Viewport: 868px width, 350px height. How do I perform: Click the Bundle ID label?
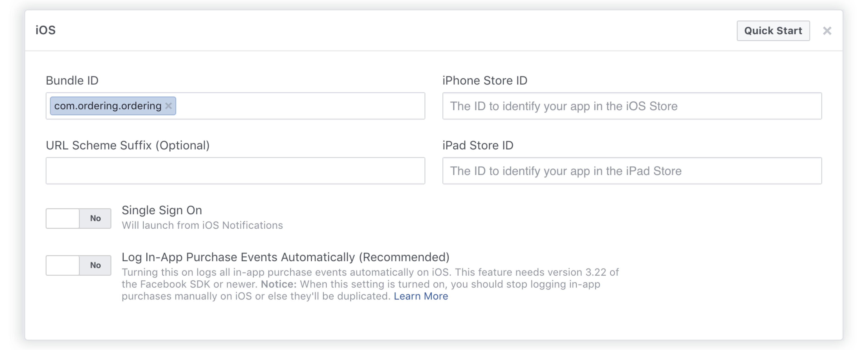pos(72,81)
